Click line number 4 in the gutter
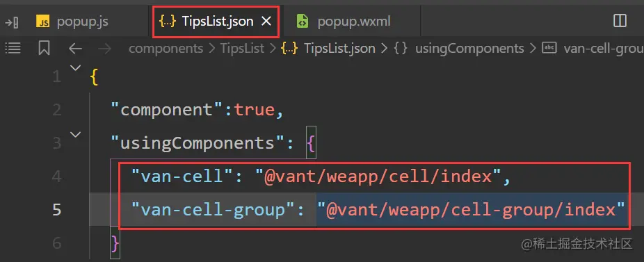 click(56, 177)
